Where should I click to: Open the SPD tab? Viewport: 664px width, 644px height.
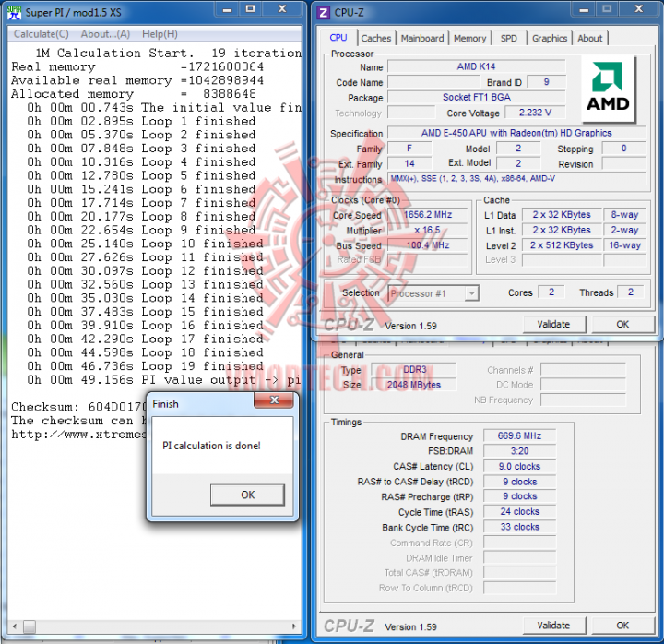pyautogui.click(x=508, y=38)
